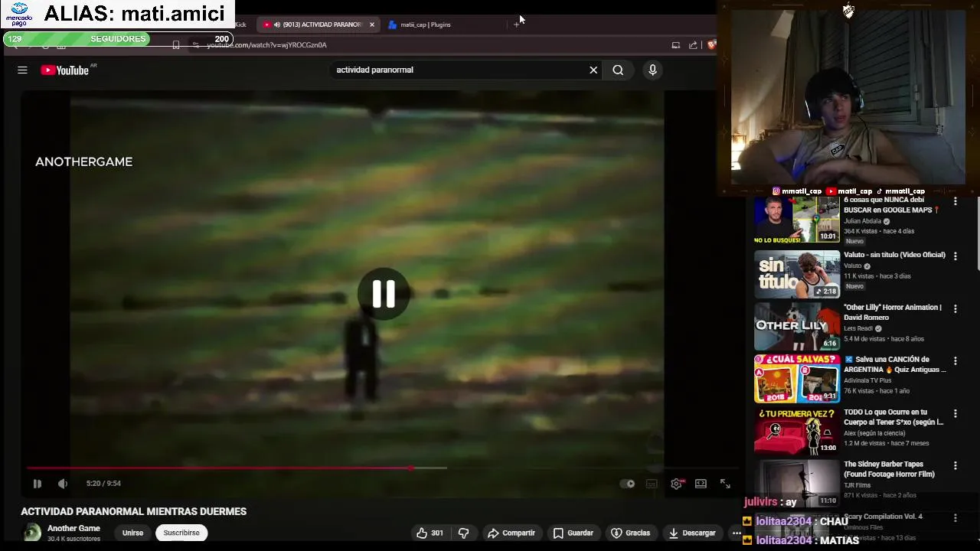The width and height of the screenshot is (980, 551).
Task: Share the video via Compartir
Action: coord(511,533)
